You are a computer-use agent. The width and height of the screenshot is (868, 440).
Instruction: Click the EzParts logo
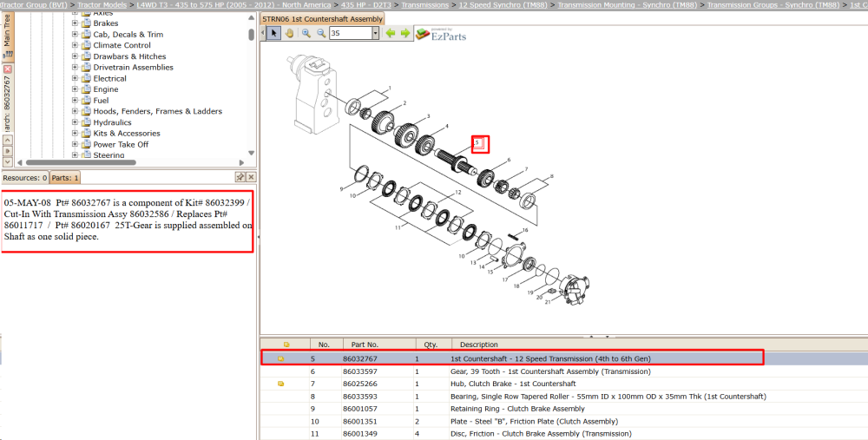(x=441, y=35)
